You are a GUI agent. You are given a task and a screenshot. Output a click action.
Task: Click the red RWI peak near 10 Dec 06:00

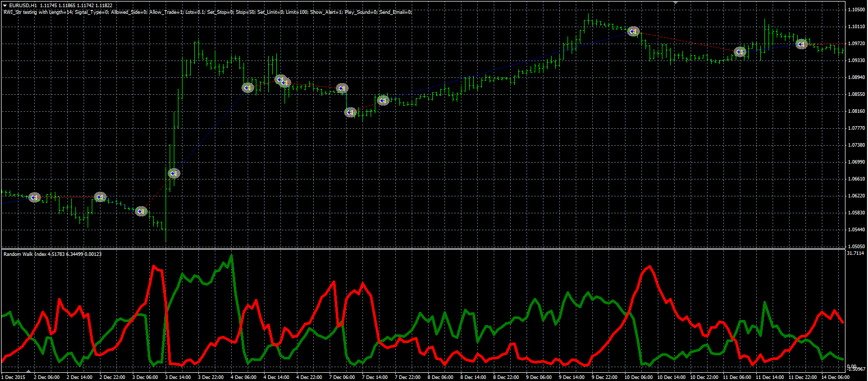click(650, 267)
